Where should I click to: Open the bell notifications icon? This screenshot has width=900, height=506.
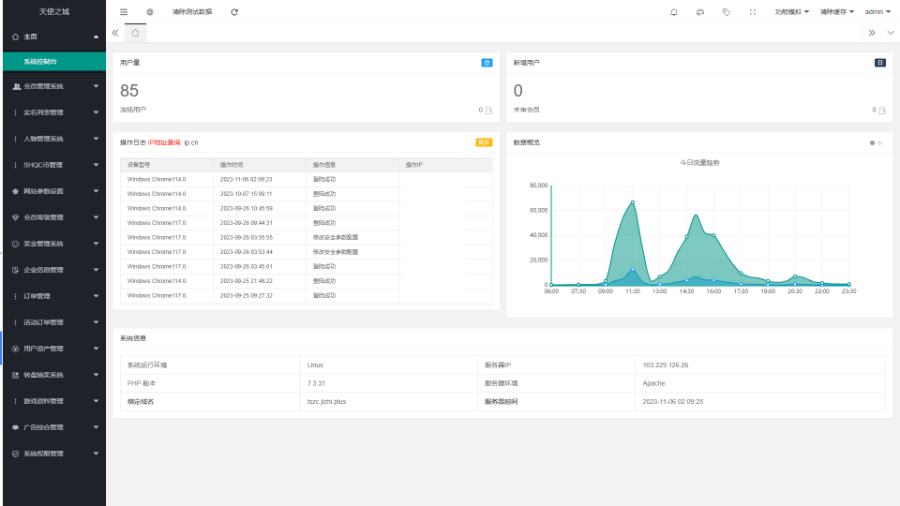[x=674, y=12]
